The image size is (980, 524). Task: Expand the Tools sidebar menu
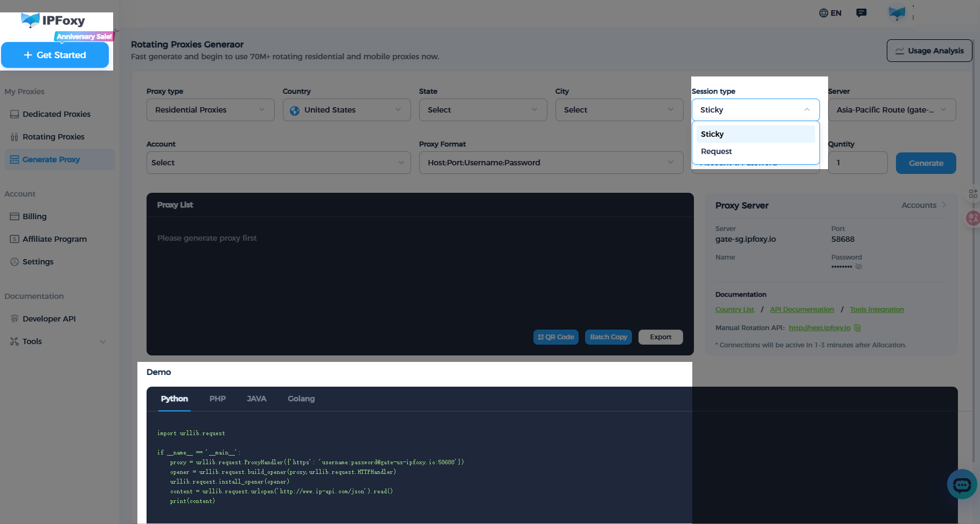click(x=58, y=341)
